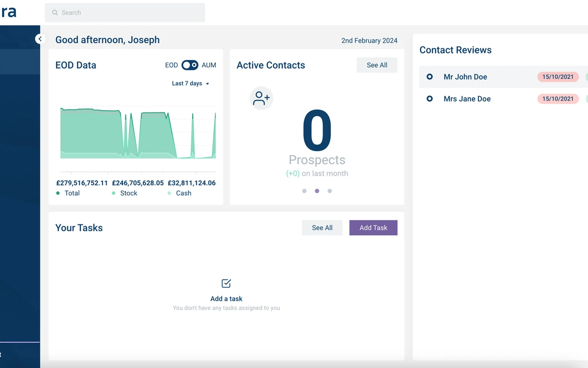Viewport: 588px width, 368px height.
Task: Click the large 0 Prospects count
Action: coord(317,130)
